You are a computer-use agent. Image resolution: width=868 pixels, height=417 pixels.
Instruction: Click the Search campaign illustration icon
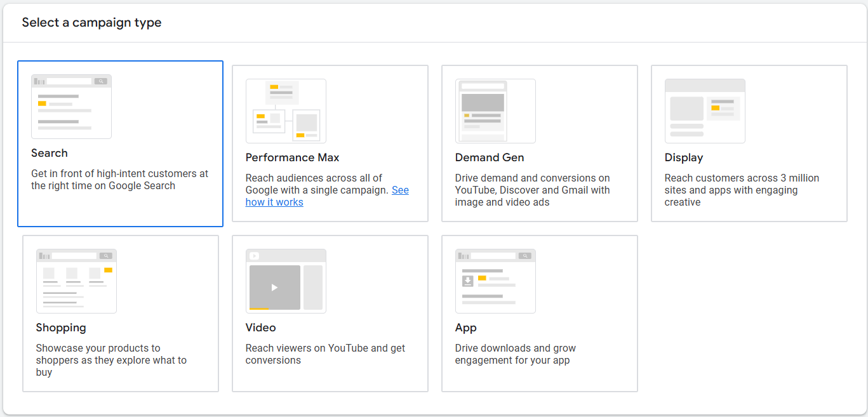(x=71, y=107)
